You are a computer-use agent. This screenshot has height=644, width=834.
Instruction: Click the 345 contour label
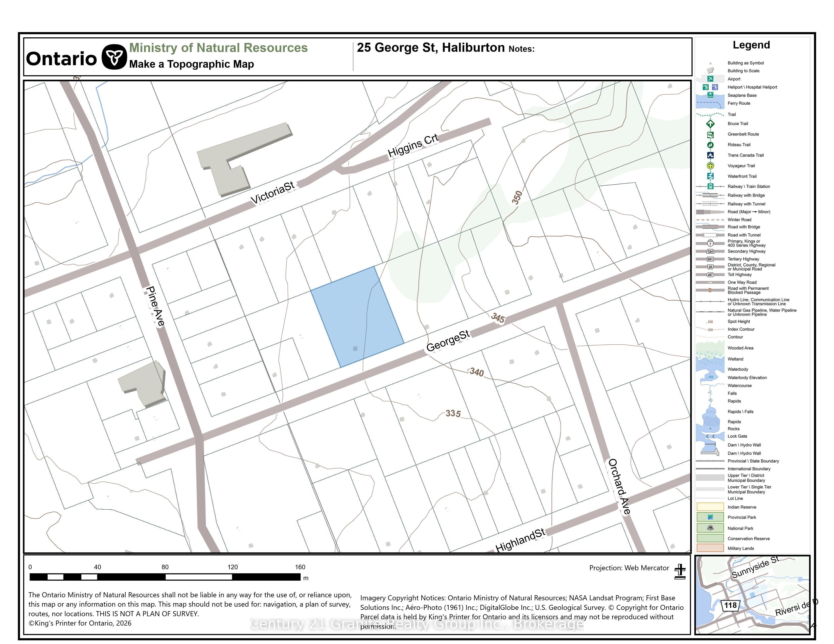(498, 317)
